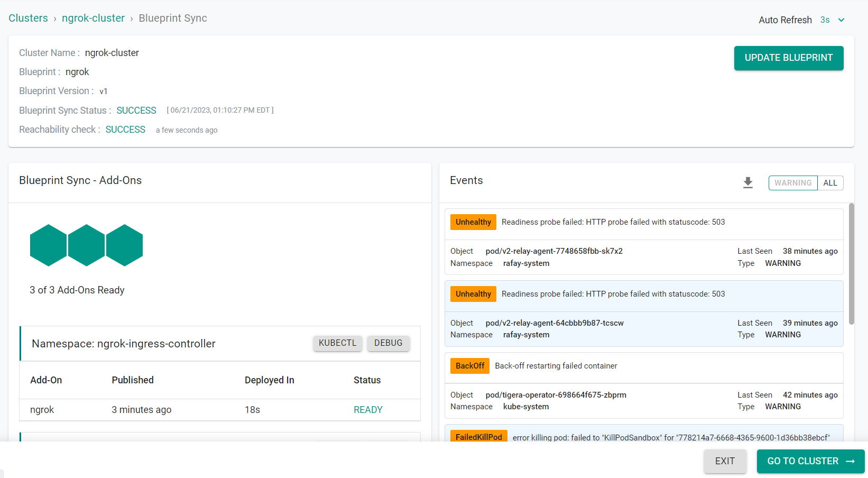This screenshot has height=478, width=868.
Task: Click the ngrok add-on name cell
Action: pyautogui.click(x=42, y=410)
